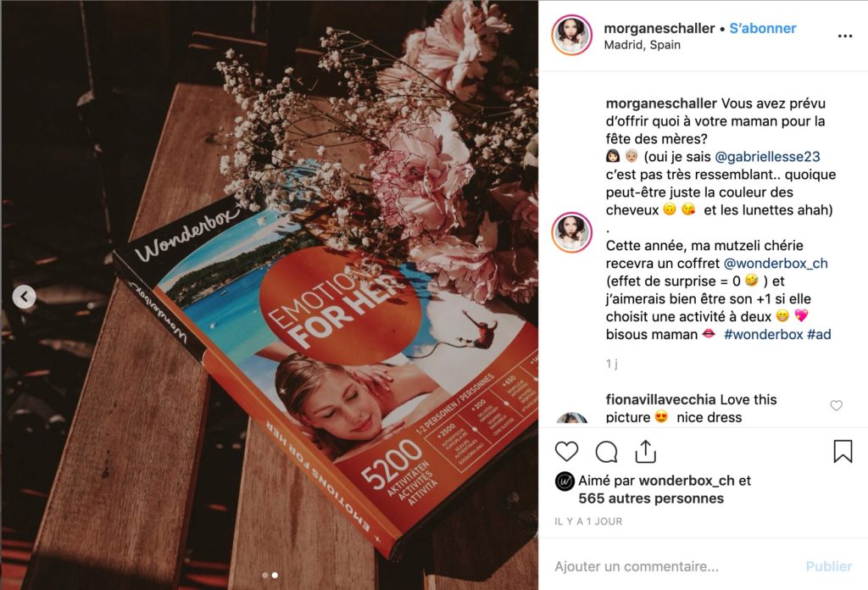
Task: Go to the previous photo with left chevron
Action: 25,298
